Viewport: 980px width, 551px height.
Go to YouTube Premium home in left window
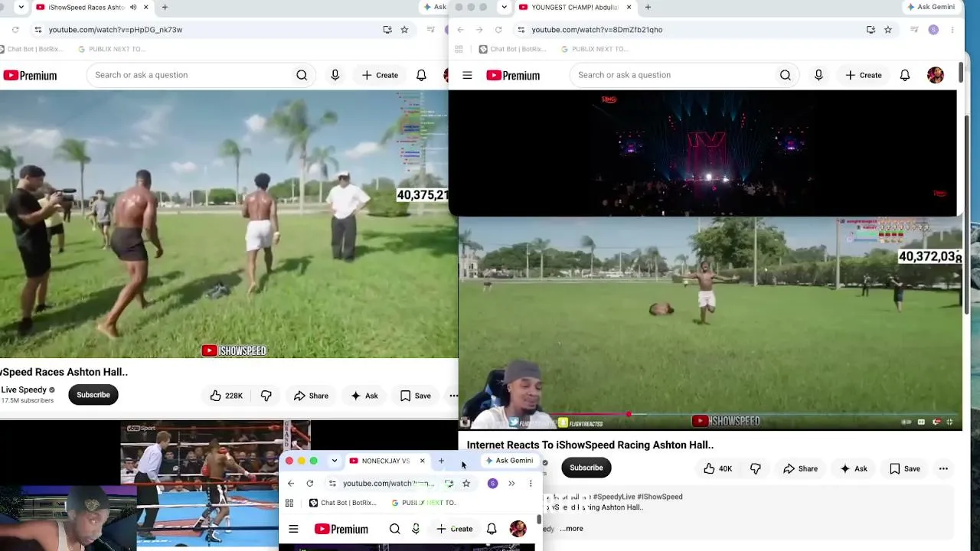pos(30,75)
